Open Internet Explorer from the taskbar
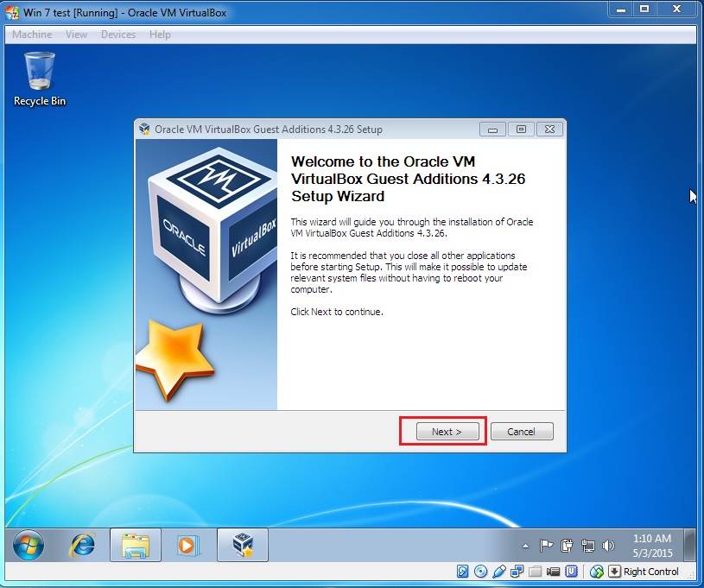The image size is (704, 588). [x=79, y=545]
